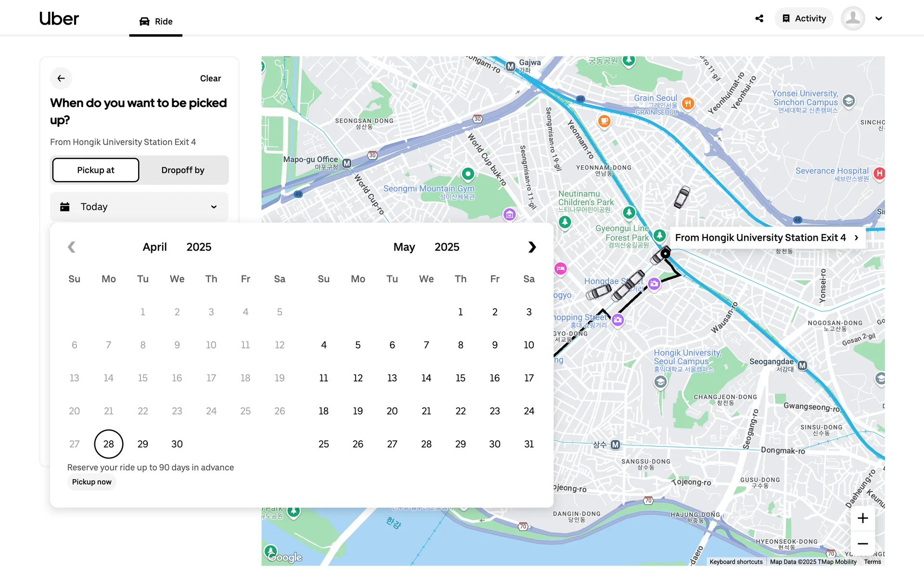Zoom in on the map
This screenshot has width=924, height=578.
pos(862,518)
